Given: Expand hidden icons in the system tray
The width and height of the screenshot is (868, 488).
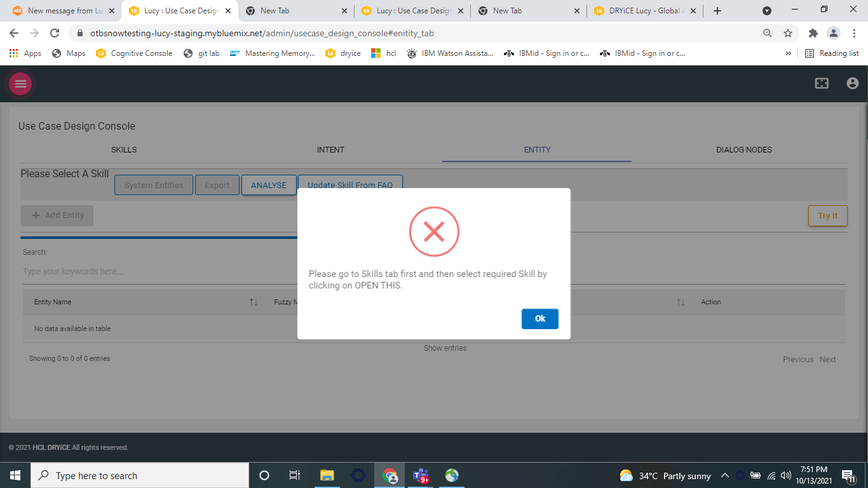Looking at the screenshot, I should 724,475.
